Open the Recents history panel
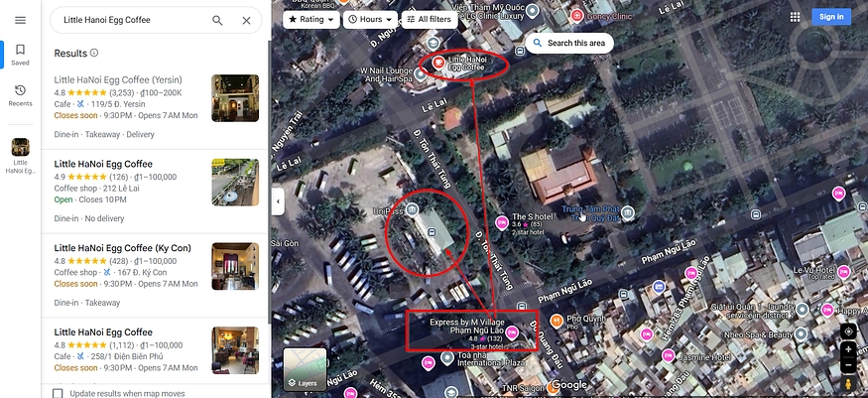This screenshot has width=868, height=398. click(x=20, y=95)
